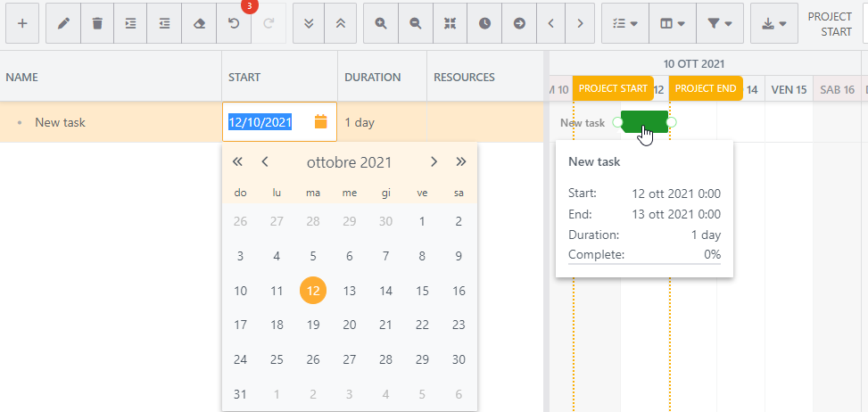Delete the task with the trash icon
The image size is (868, 412).
(97, 23)
